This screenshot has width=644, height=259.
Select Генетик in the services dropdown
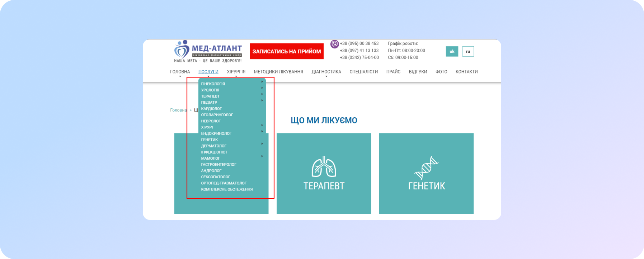pyautogui.click(x=210, y=140)
